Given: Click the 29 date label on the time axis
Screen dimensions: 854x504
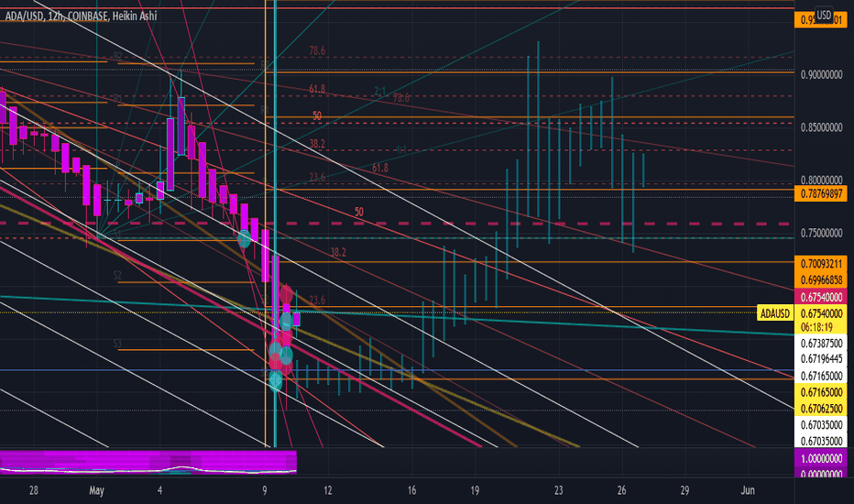Looking at the screenshot, I should point(684,490).
